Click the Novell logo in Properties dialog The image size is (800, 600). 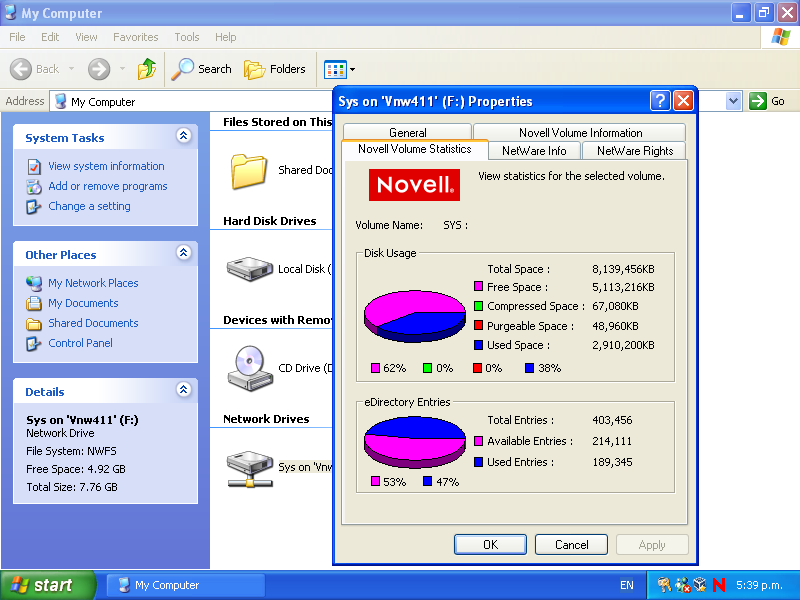coord(414,185)
